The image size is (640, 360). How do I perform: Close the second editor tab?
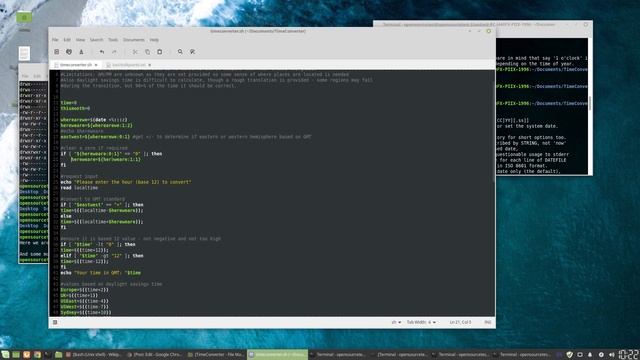click(150, 65)
